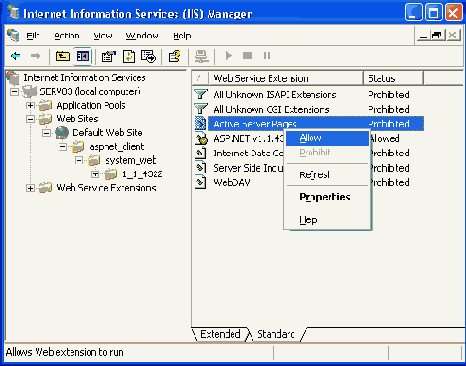Viewport: 466px width, 366px height.
Task: Click the Start item play icon
Action: [x=228, y=56]
